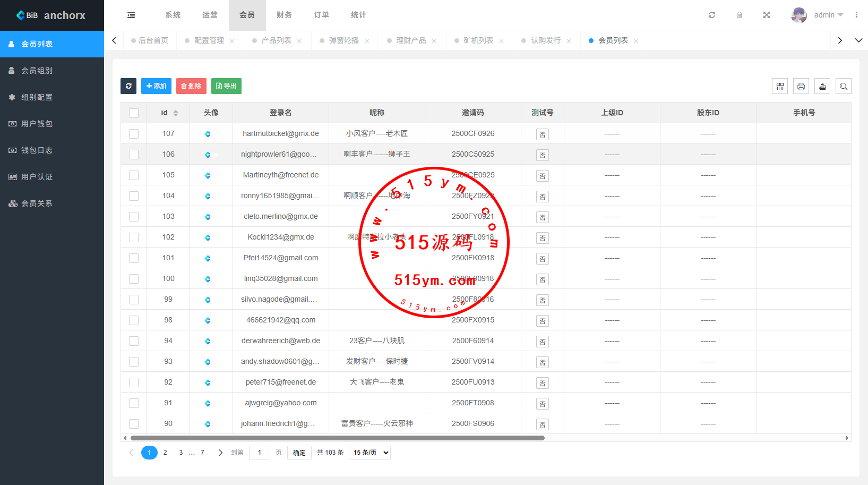This screenshot has width=868, height=485.
Task: Expand the tab list chevron dropdown
Action: (x=858, y=40)
